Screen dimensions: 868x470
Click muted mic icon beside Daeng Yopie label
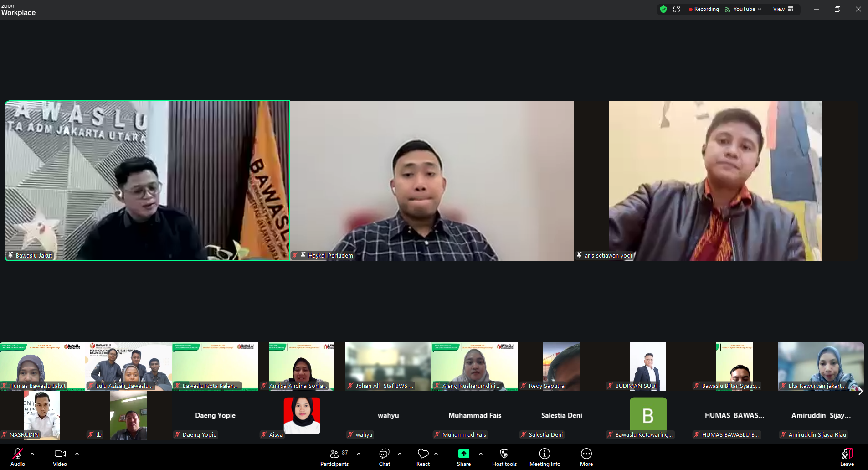point(178,434)
